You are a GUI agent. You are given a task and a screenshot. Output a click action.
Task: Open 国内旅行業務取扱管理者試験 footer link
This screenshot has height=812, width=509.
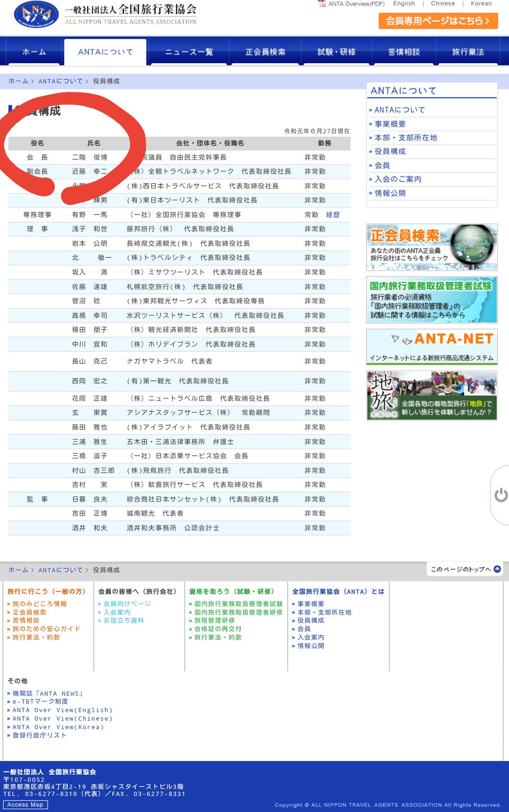[238, 604]
